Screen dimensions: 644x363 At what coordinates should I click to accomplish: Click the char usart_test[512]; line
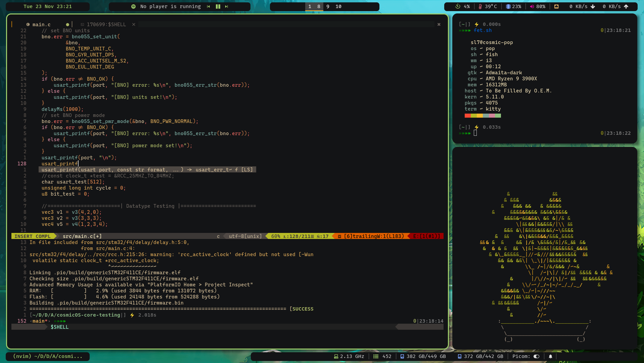click(73, 182)
